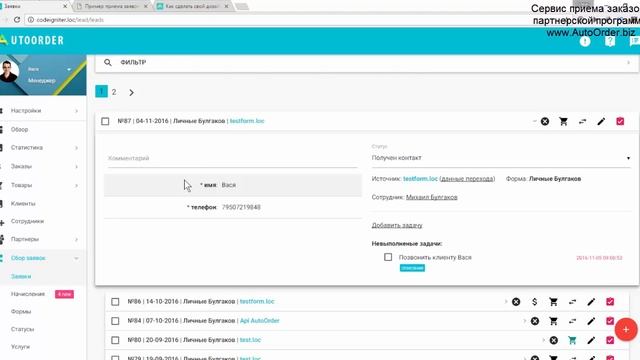Edit lead №86 with pencil icon
The image size is (640, 360).
coord(591,302)
